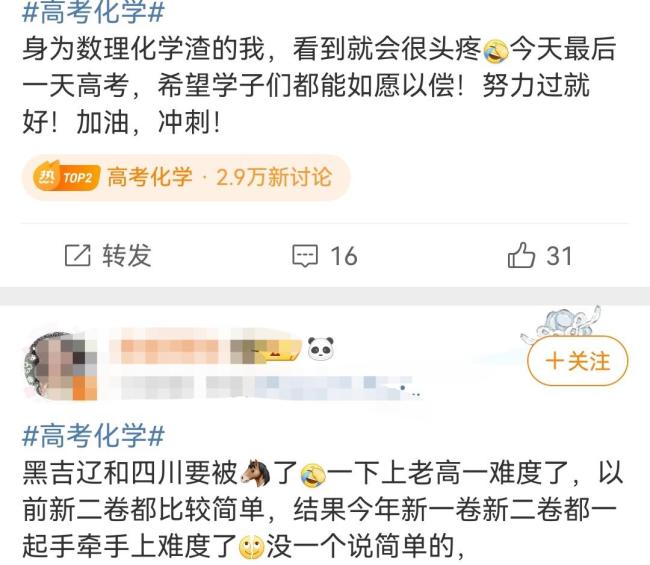
Task: Open #高考化学# hashtag in second post
Action: (93, 436)
